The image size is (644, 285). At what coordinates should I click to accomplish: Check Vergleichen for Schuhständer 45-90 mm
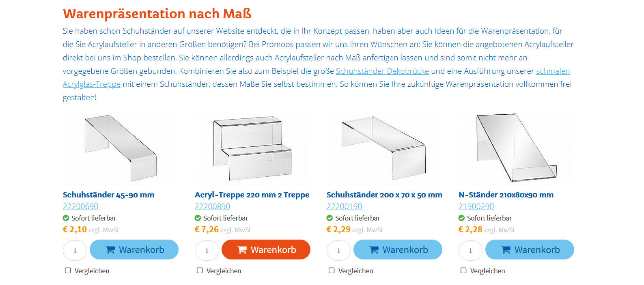tap(68, 270)
